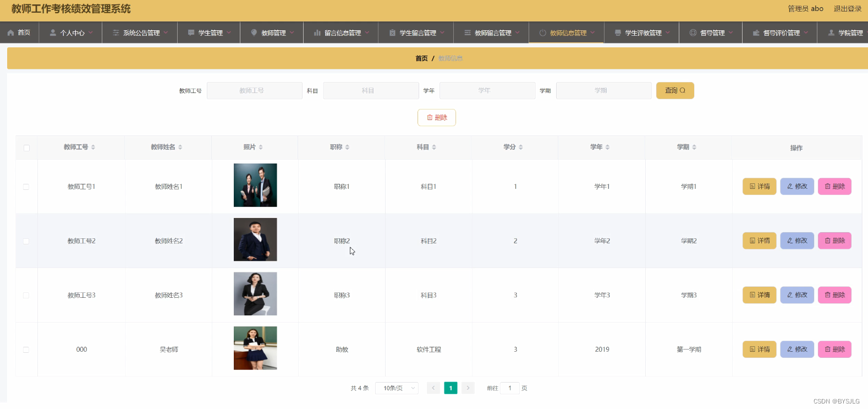The image size is (868, 409).
Task: Go to the previous page arrow
Action: (433, 388)
